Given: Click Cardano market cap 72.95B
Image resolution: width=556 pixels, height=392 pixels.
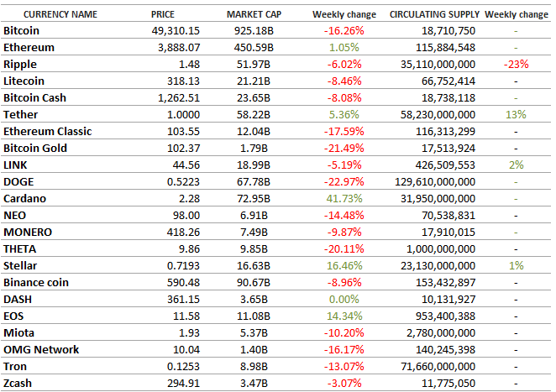Looking at the screenshot, I should (x=254, y=198).
